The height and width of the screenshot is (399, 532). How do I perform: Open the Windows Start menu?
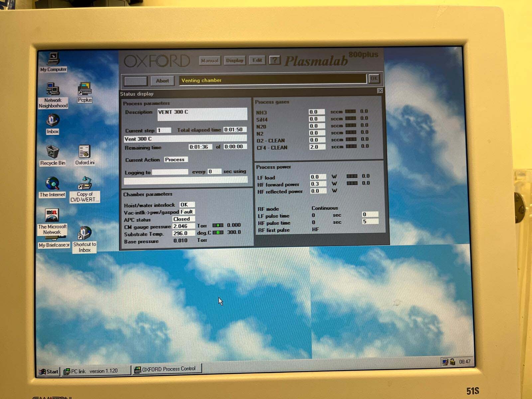click(x=49, y=371)
